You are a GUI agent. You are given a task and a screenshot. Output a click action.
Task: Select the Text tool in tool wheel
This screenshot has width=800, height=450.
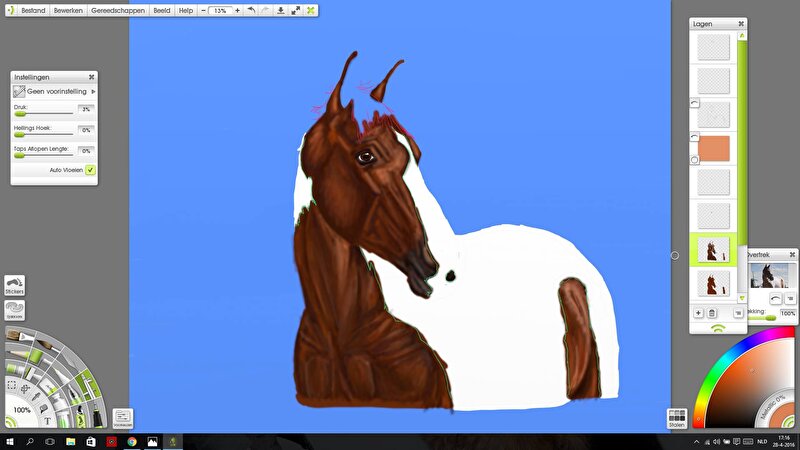click(47, 421)
